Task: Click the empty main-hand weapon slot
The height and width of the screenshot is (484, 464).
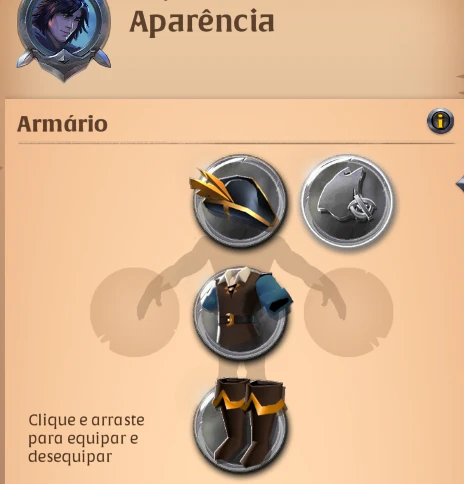Action: 135,312
